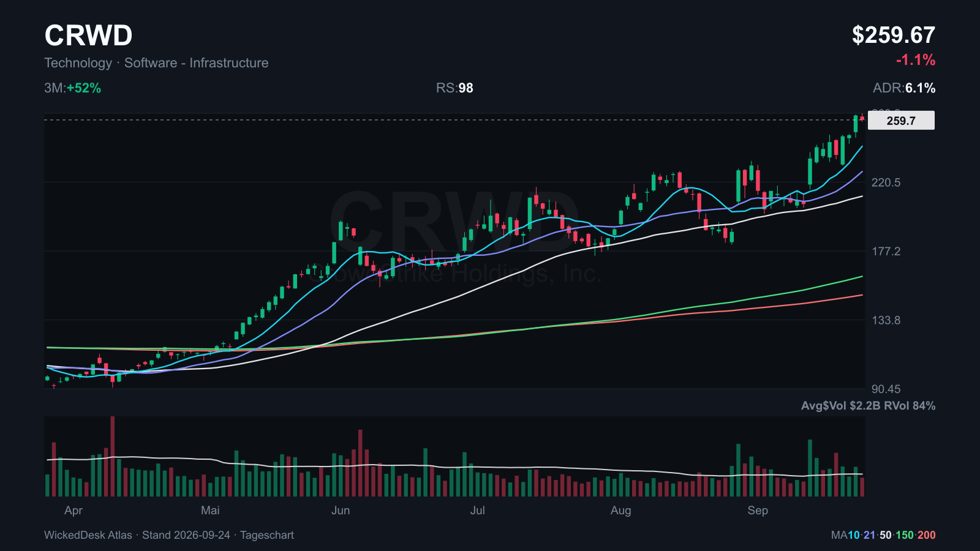Image resolution: width=980 pixels, height=551 pixels.
Task: Click the Tageschart timeframe label
Action: (x=267, y=535)
